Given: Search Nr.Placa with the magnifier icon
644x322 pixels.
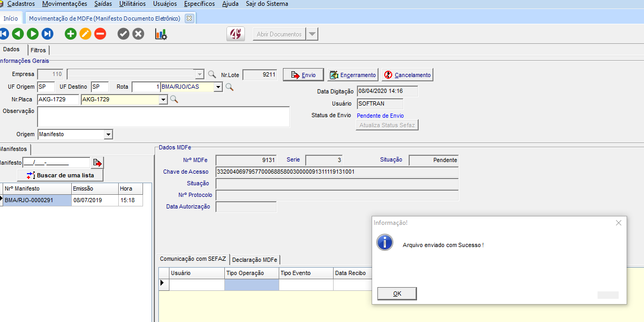Looking at the screenshot, I should pos(174,99).
